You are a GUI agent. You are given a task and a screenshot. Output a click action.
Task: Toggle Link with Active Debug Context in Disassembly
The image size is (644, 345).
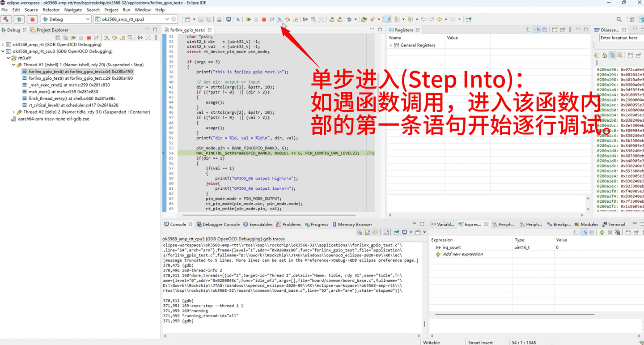[x=612, y=55]
